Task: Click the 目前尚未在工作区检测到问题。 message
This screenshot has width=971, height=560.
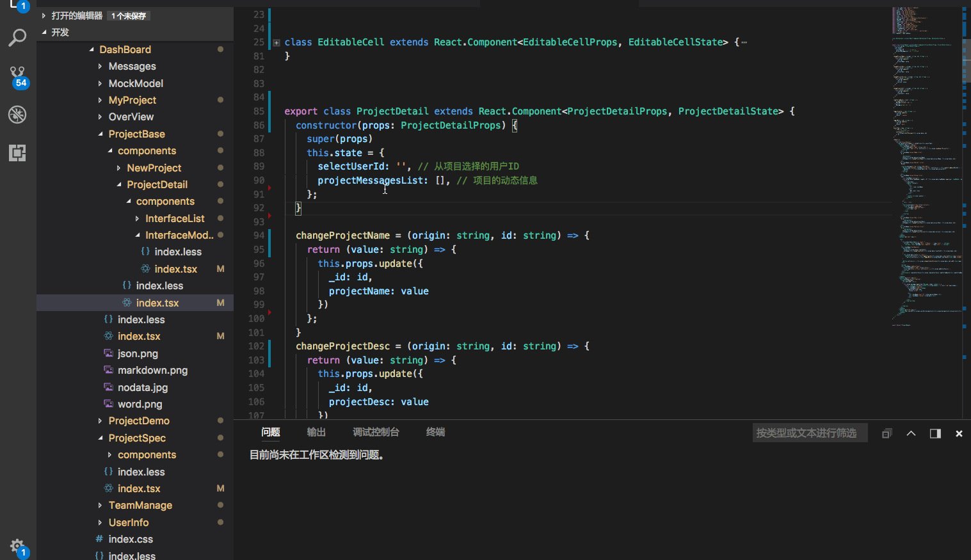Action: pyautogui.click(x=316, y=455)
